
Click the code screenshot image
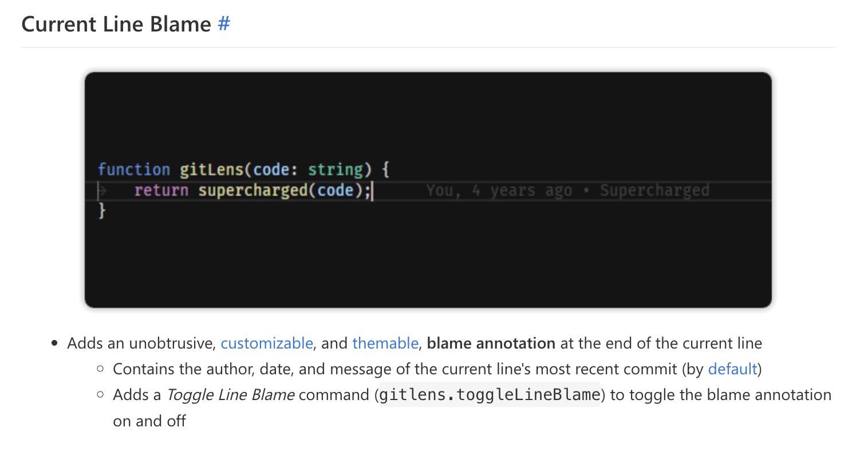click(428, 189)
